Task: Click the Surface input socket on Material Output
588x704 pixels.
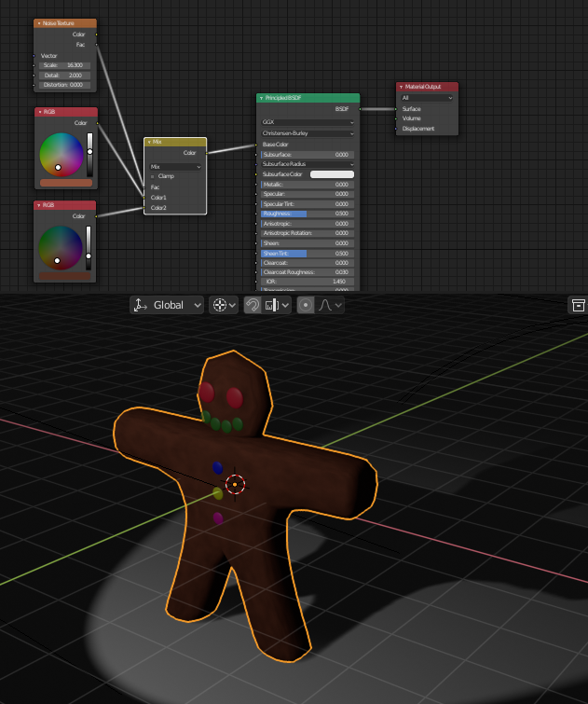Action: pyautogui.click(x=396, y=109)
